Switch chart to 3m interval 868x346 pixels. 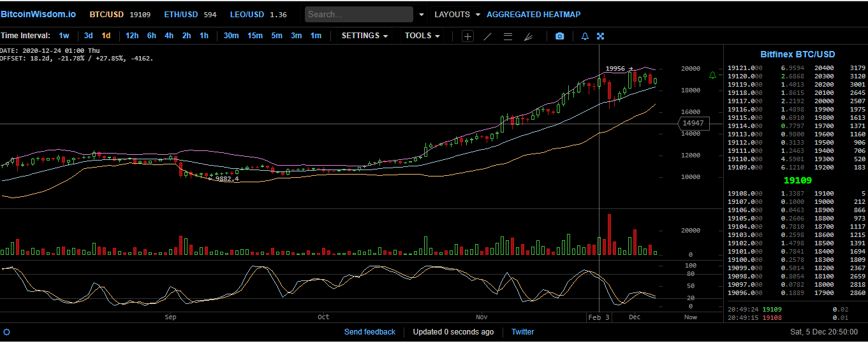tap(296, 36)
